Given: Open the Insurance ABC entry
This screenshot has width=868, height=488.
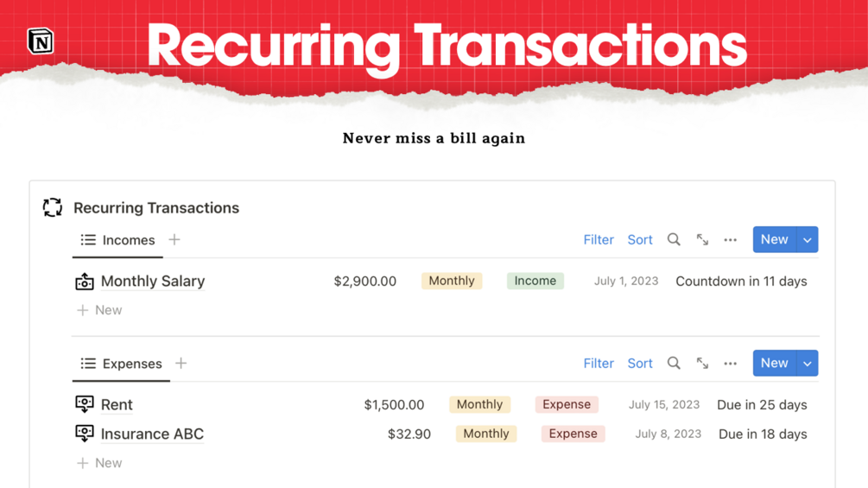Looking at the screenshot, I should [x=152, y=434].
